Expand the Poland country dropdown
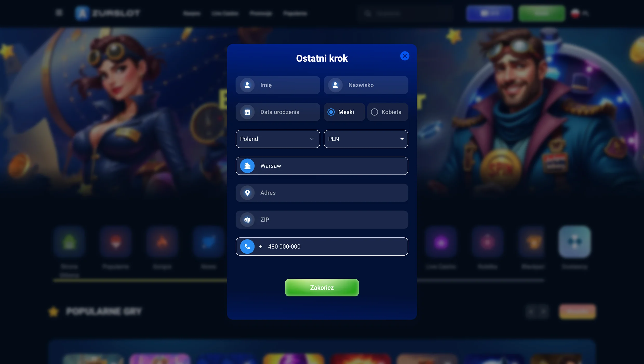 coord(278,139)
